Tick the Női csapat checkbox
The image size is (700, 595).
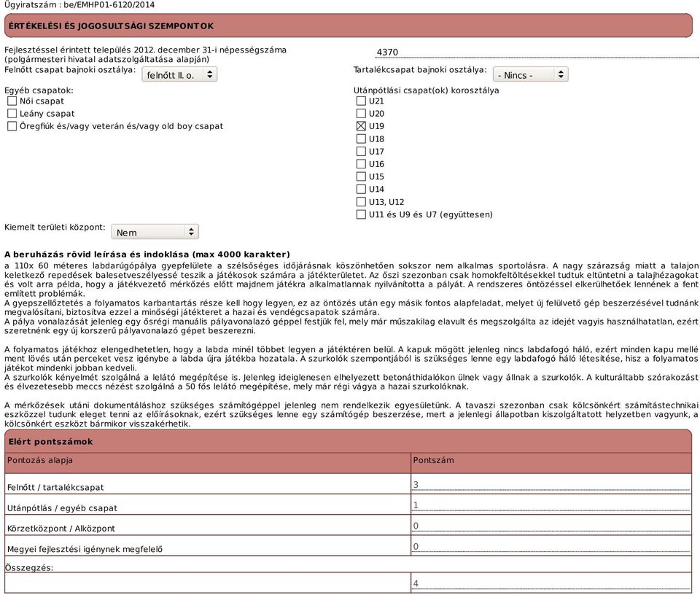coord(12,101)
